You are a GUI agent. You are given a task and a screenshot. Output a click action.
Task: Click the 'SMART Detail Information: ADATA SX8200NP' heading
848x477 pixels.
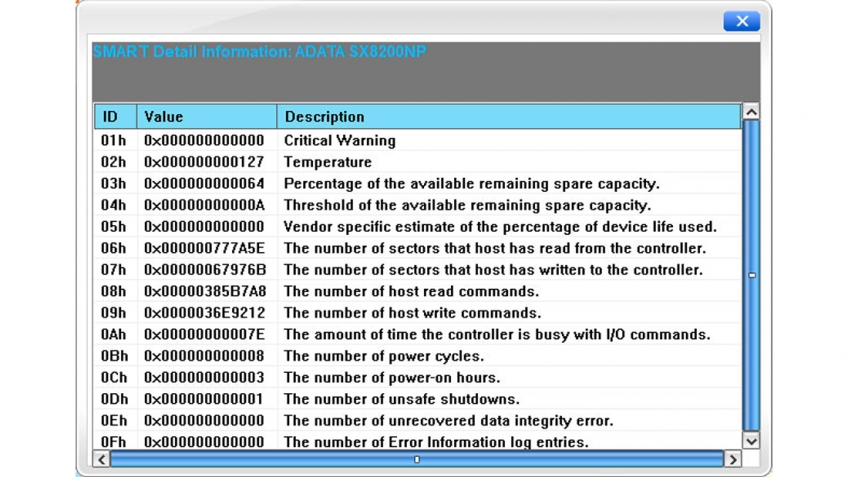coord(260,52)
